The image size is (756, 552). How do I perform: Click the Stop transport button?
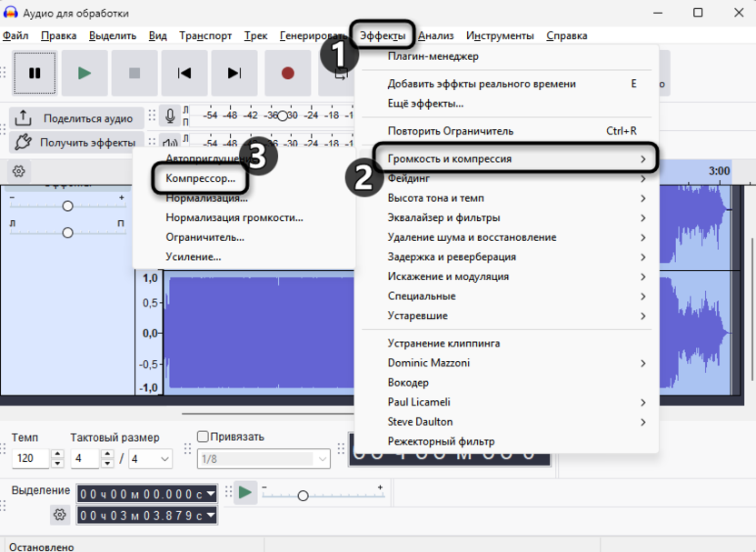tap(134, 73)
